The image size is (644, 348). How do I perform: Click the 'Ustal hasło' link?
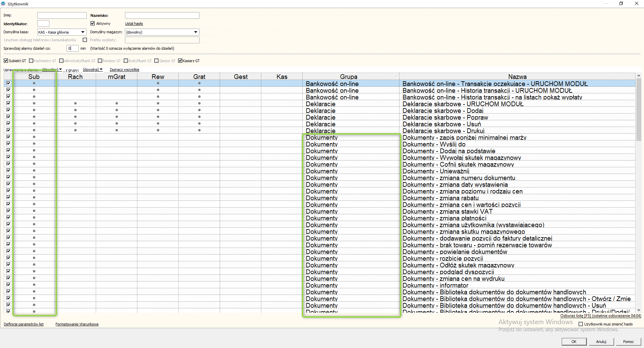click(x=134, y=24)
